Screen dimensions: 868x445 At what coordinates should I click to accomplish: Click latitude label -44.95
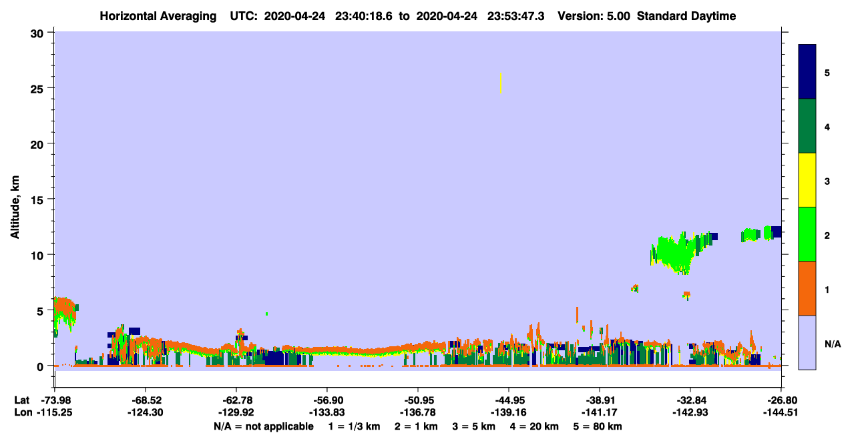coord(509,400)
